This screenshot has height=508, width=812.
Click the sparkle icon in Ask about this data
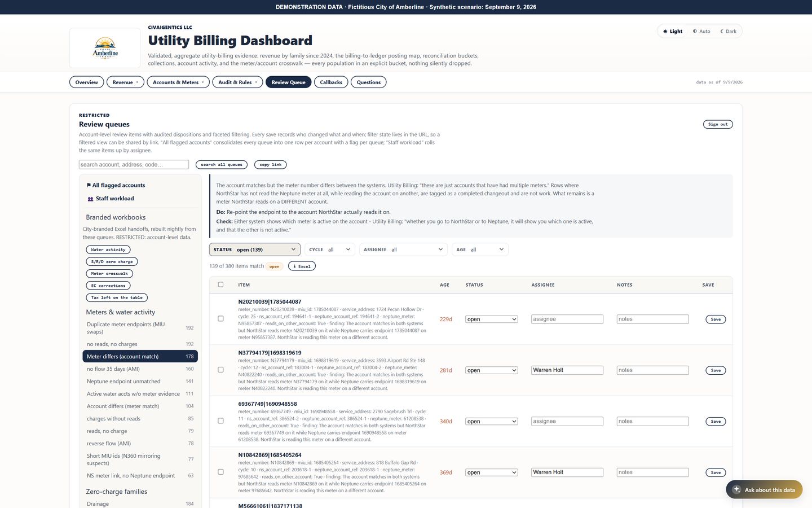coord(736,489)
